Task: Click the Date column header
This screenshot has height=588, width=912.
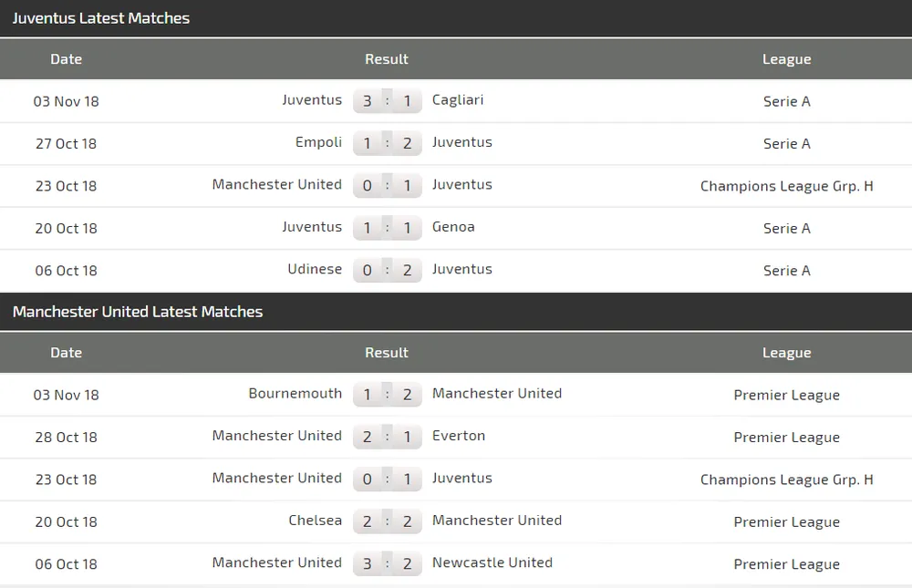Action: [x=66, y=59]
